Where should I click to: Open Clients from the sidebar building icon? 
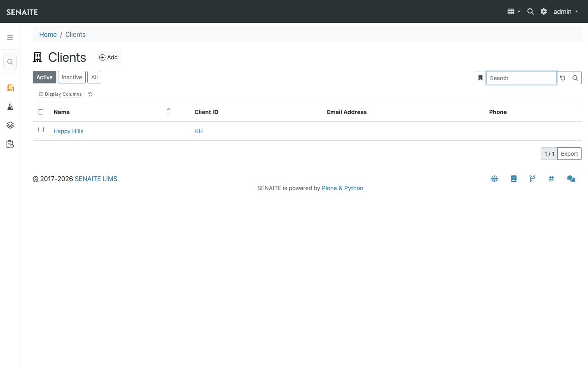coord(10,88)
